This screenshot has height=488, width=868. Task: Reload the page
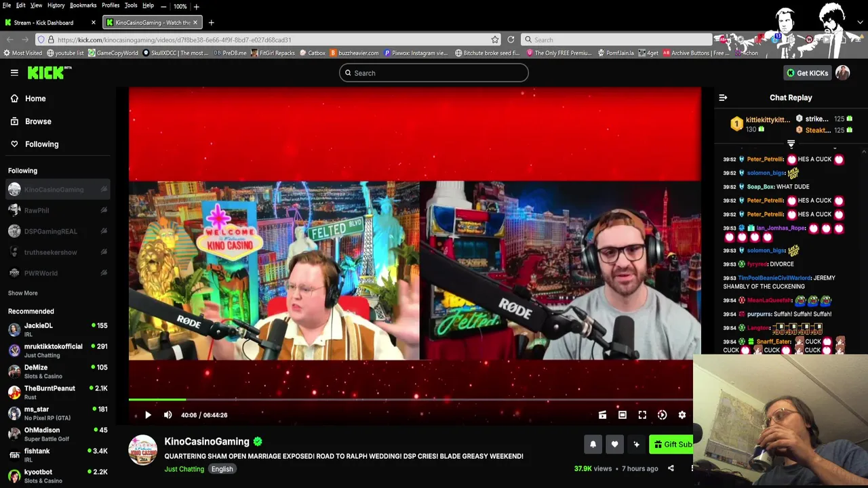click(x=511, y=39)
